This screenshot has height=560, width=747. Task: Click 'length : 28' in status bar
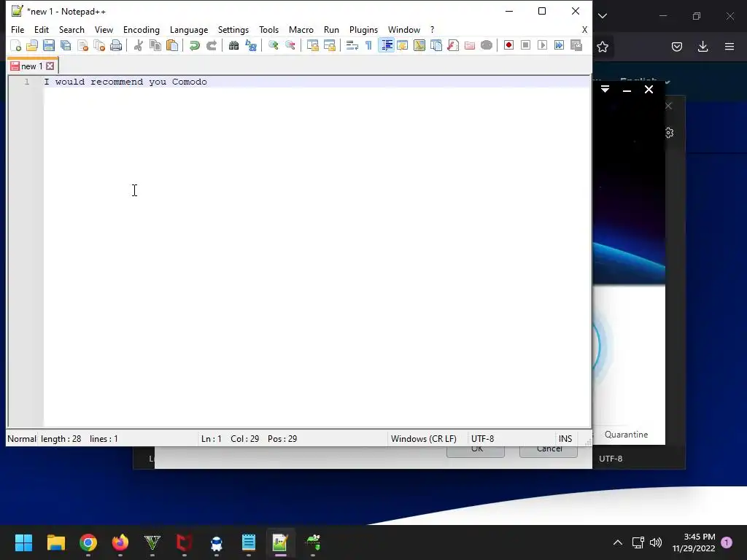pos(61,438)
